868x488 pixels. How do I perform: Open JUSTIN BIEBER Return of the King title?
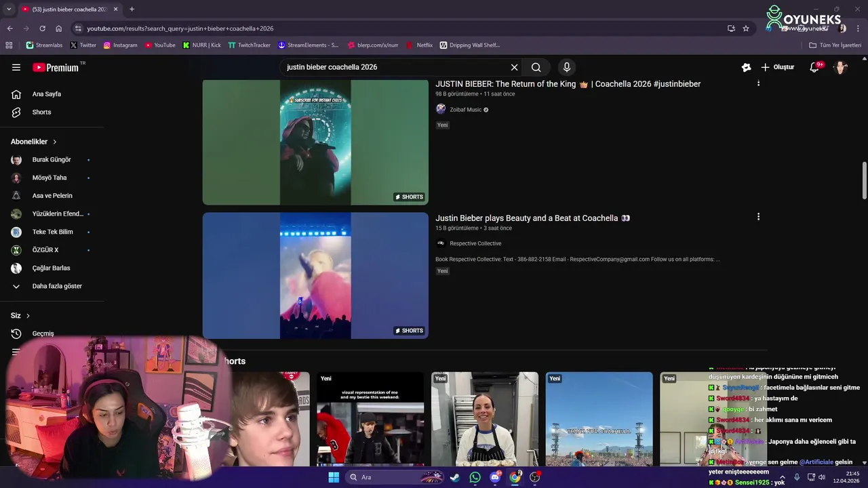568,84
